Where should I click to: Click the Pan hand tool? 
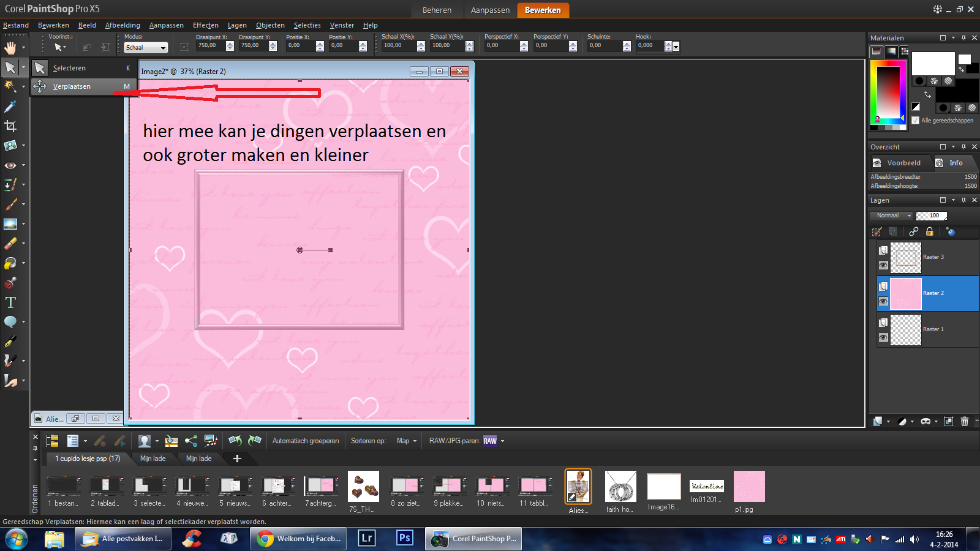[10, 48]
